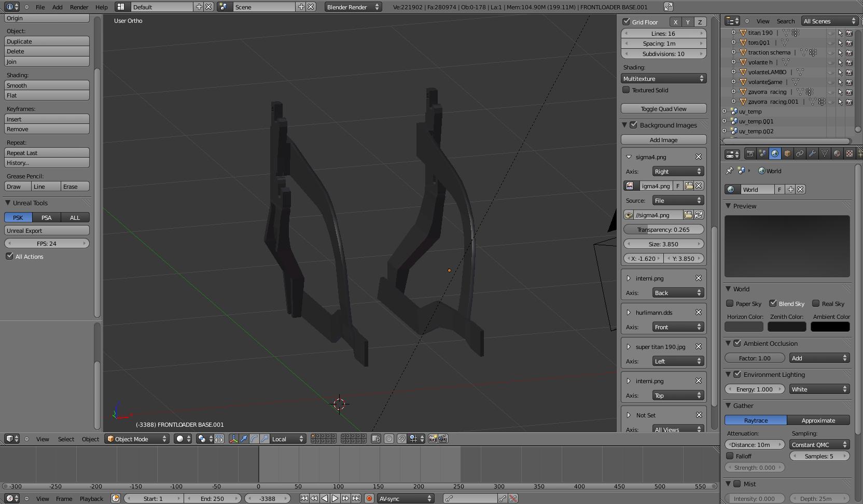Click Add Image button
The height and width of the screenshot is (504, 863).
coord(664,139)
